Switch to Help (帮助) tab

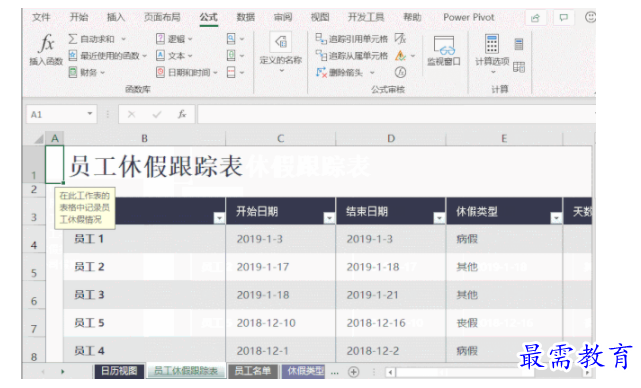[412, 17]
